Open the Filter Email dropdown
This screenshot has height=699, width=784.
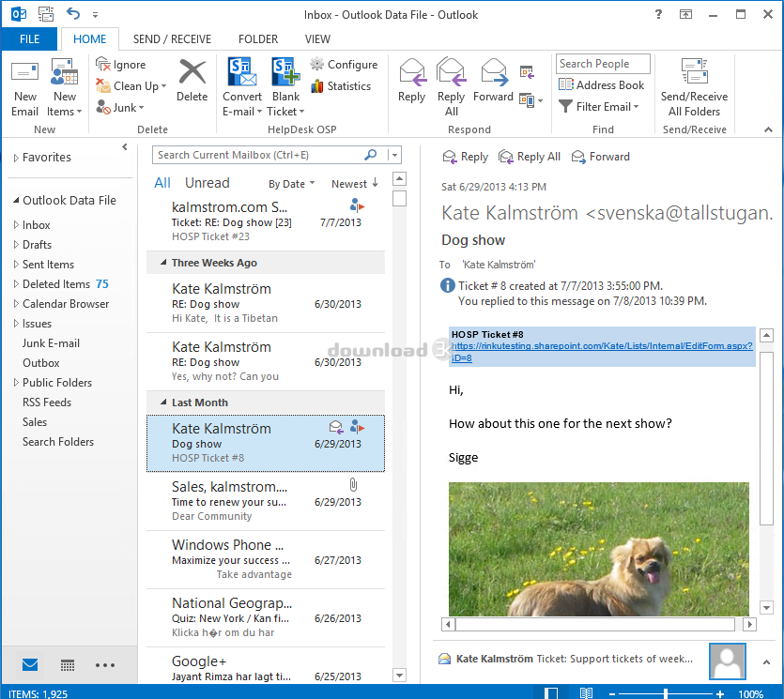[x=599, y=106]
